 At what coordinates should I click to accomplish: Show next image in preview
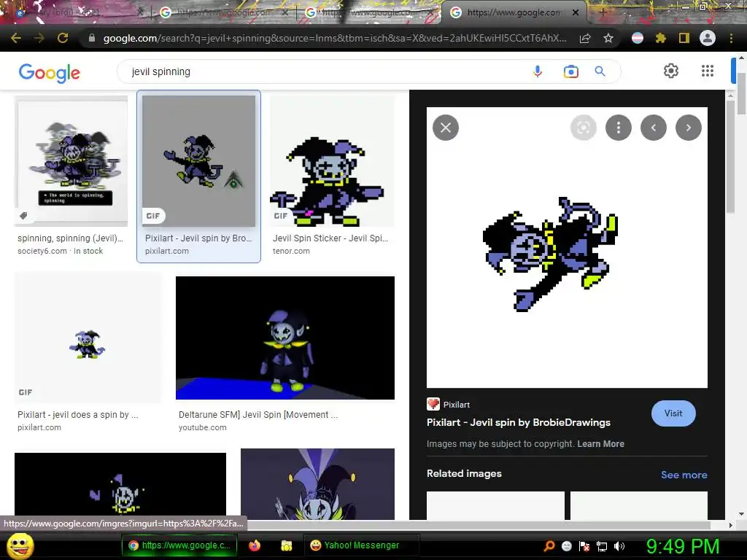[689, 128]
